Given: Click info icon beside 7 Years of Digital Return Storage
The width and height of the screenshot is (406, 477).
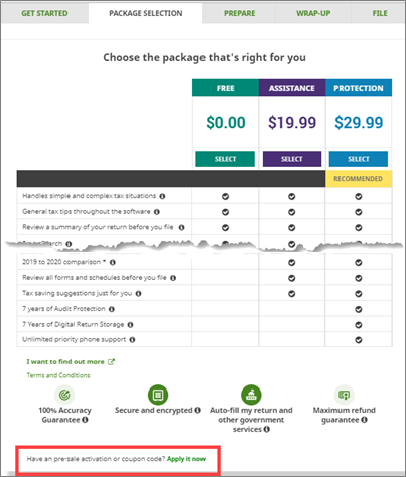Looking at the screenshot, I should 130,325.
